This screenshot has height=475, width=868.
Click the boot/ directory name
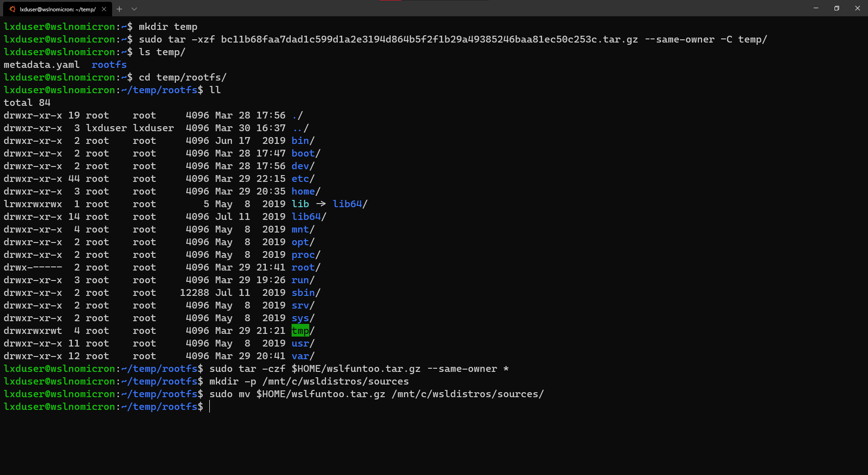coord(303,153)
